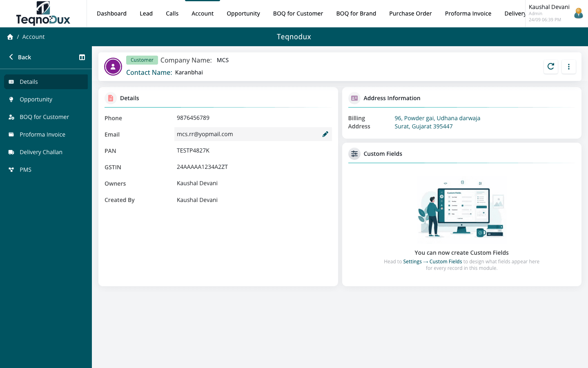Screen dimensions: 588x368
Task: Click the timestamp 24/09 06:39 PM
Action: click(x=545, y=20)
